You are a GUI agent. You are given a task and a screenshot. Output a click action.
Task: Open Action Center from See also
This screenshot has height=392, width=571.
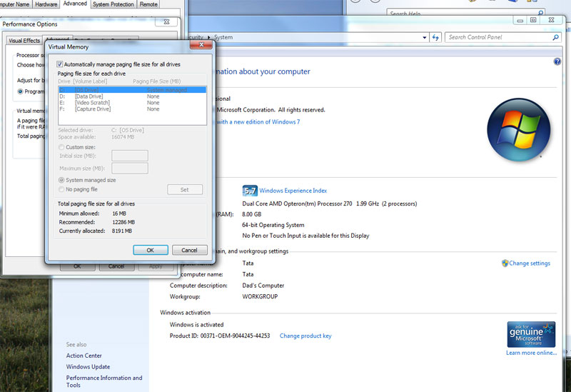pos(84,356)
